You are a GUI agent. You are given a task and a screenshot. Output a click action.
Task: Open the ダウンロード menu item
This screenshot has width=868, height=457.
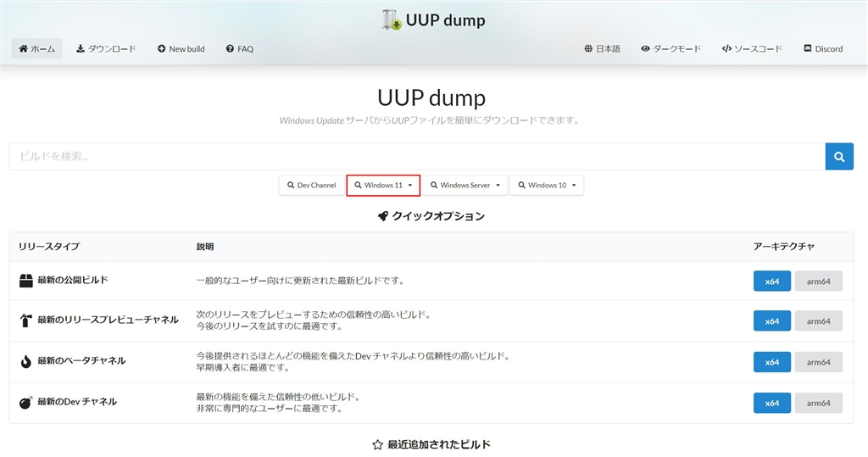(x=106, y=48)
